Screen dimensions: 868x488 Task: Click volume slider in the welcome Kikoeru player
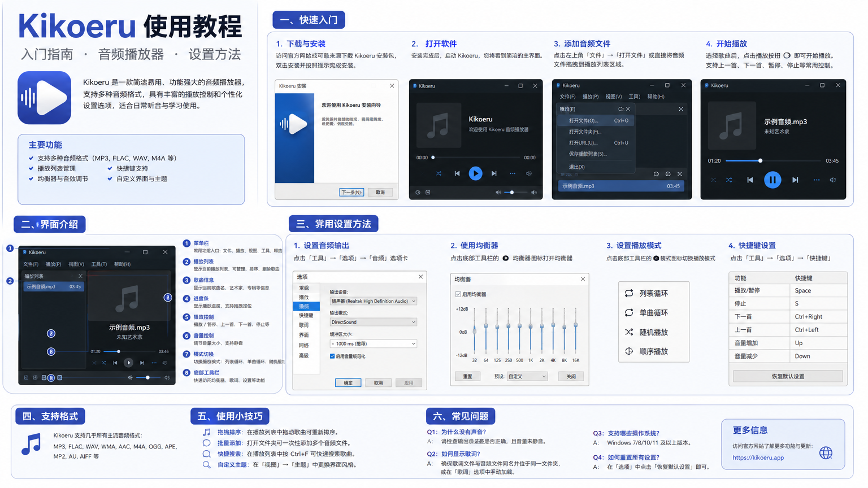click(515, 192)
